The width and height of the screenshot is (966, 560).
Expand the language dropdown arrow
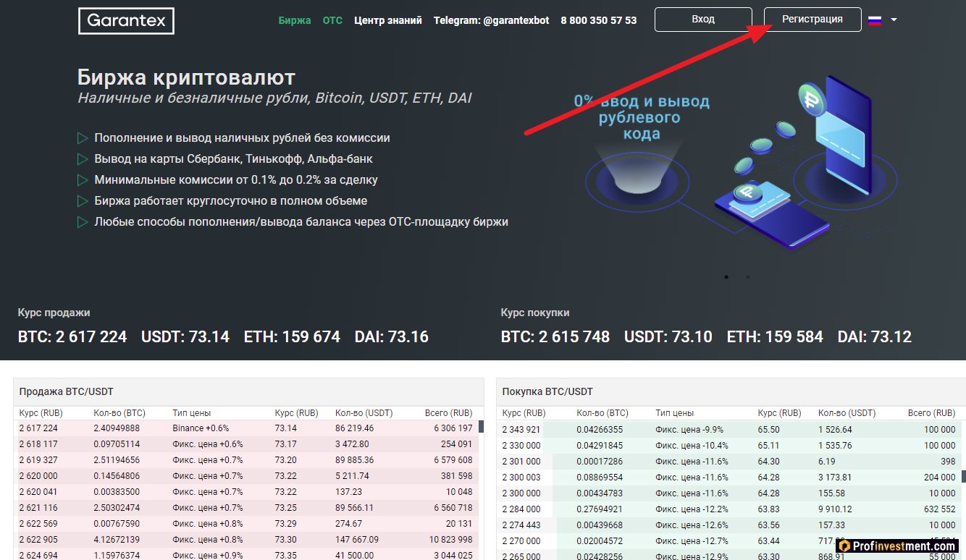pyautogui.click(x=894, y=20)
